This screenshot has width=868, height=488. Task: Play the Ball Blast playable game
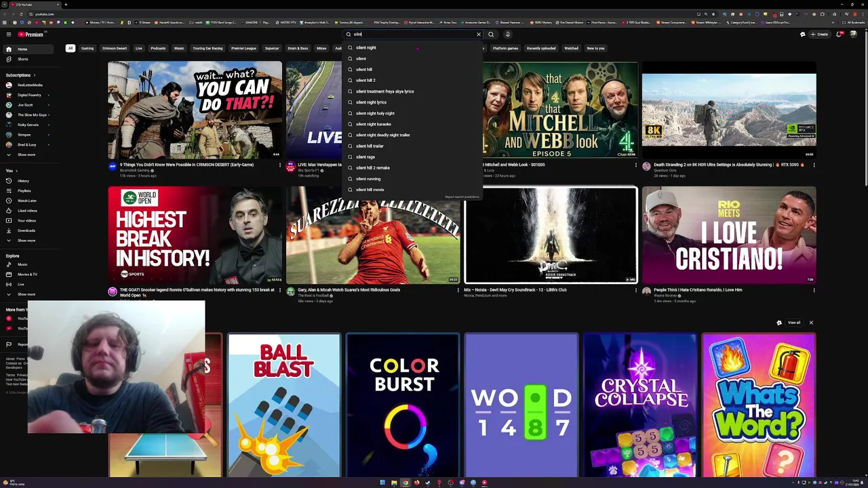click(284, 405)
